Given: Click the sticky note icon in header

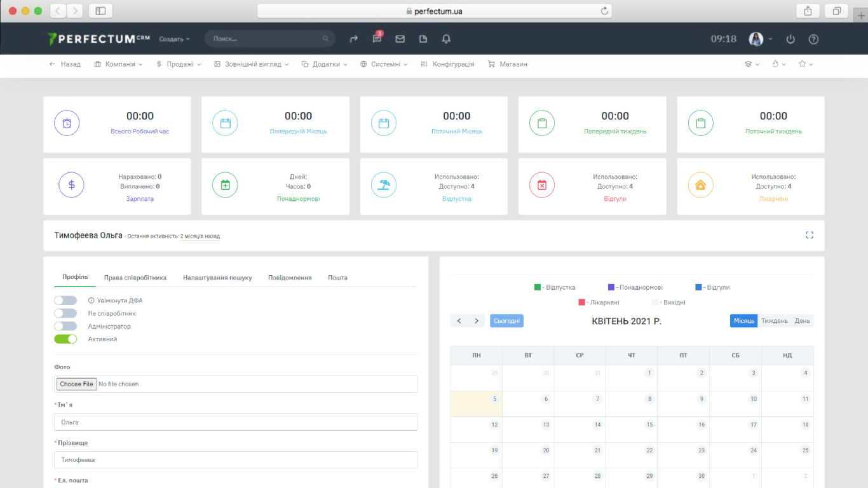Looking at the screenshot, I should click(x=423, y=39).
